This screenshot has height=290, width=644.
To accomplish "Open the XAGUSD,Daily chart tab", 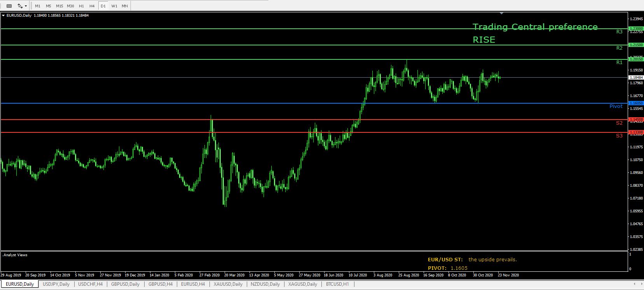I will pyautogui.click(x=303, y=284).
